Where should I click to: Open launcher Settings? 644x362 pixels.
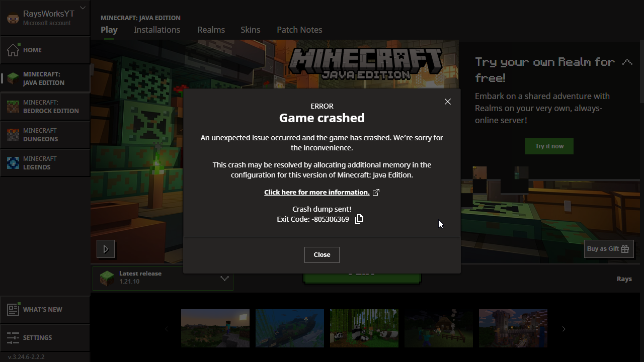click(45, 337)
